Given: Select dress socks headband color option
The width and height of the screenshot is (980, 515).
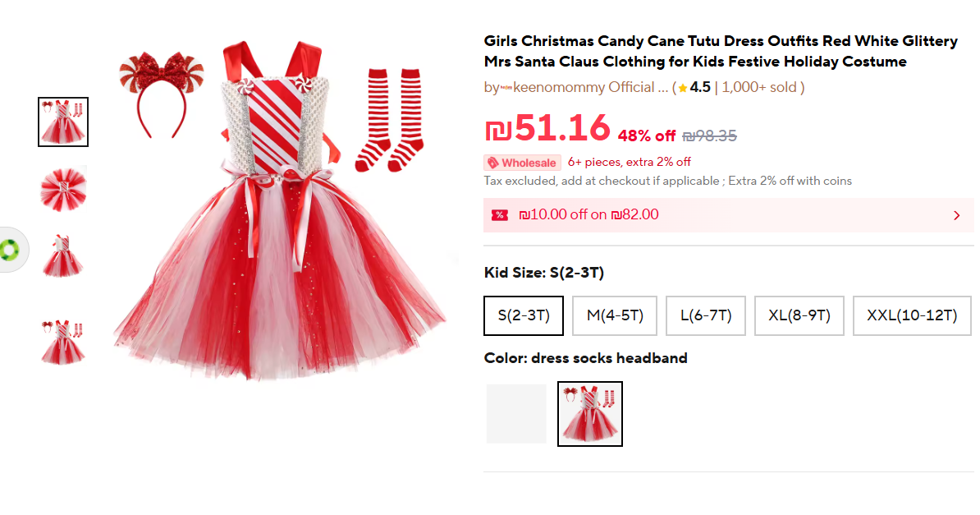Looking at the screenshot, I should click(x=589, y=414).
